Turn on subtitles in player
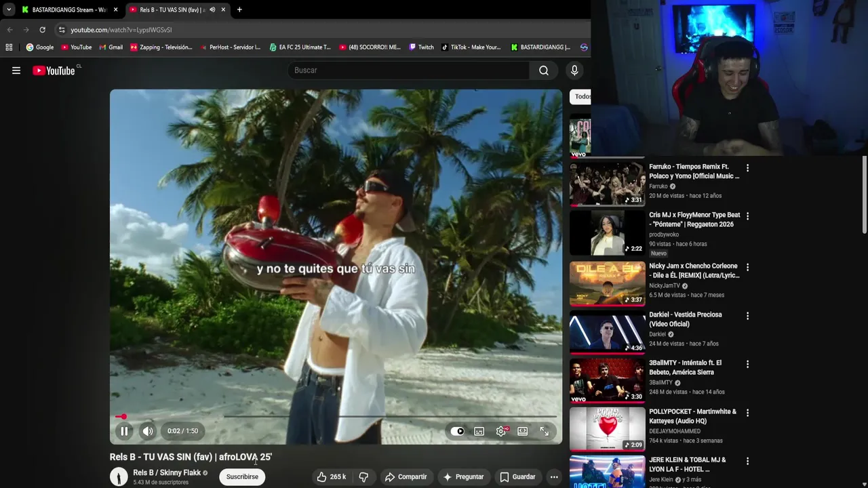Viewport: 868px width, 488px height. tap(479, 431)
